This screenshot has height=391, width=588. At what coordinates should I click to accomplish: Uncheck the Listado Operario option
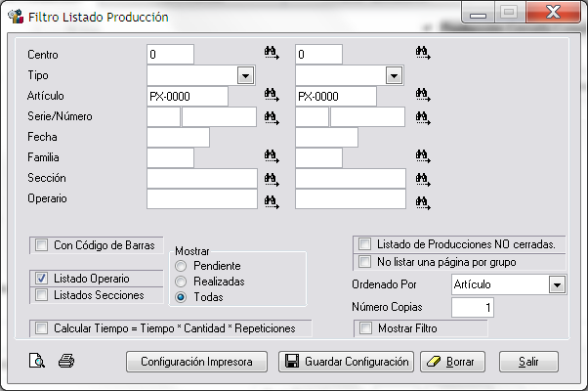pyautogui.click(x=41, y=279)
